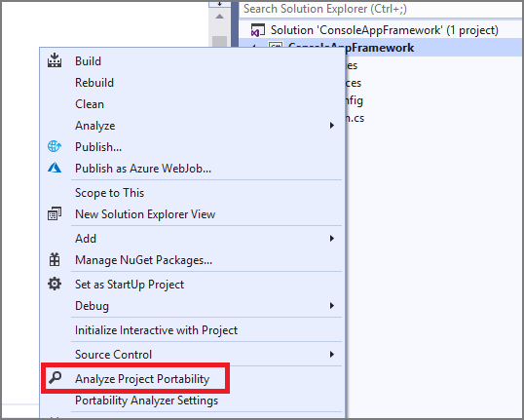The width and height of the screenshot is (524, 420).
Task: Expand the Debug submenu arrow
Action: (331, 306)
